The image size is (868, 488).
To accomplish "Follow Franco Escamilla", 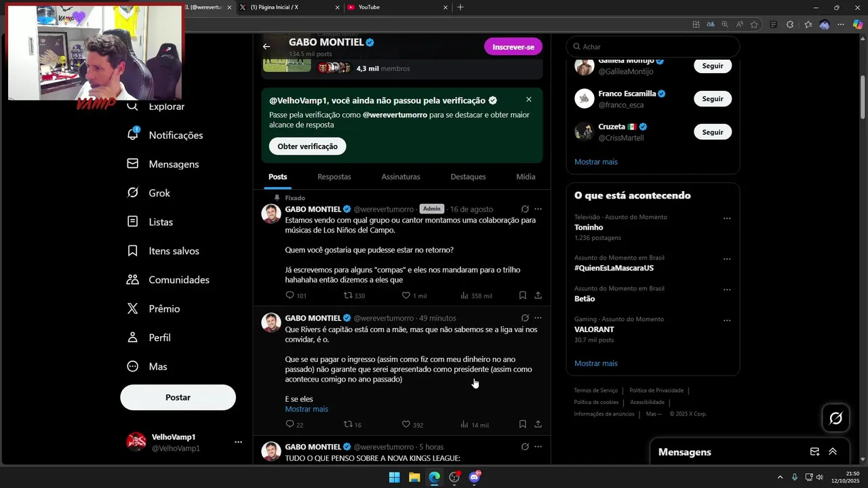I will pyautogui.click(x=713, y=99).
